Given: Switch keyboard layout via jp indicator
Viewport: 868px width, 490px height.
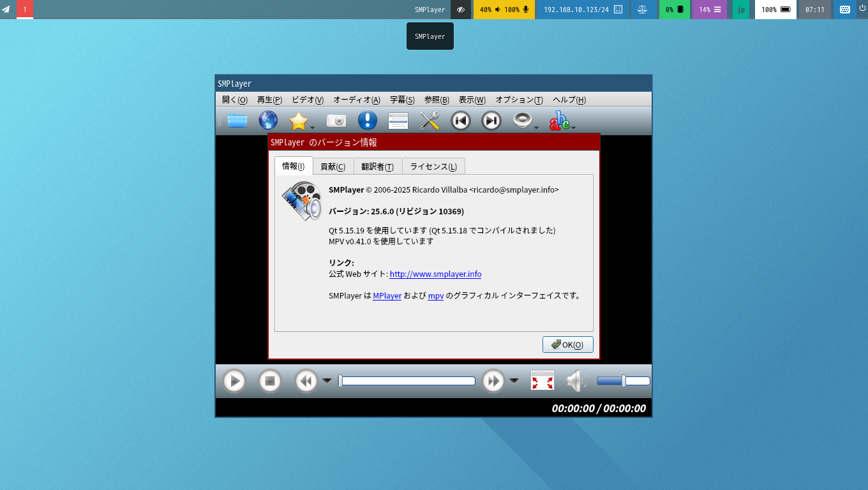Looking at the screenshot, I should tap(741, 10).
